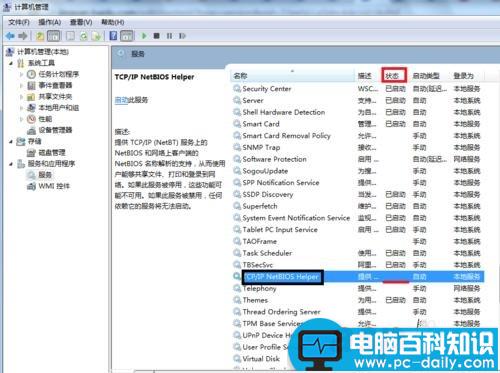The width and height of the screenshot is (500, 373).
Task: Select System Event Notification Service
Action: pyautogui.click(x=296, y=218)
